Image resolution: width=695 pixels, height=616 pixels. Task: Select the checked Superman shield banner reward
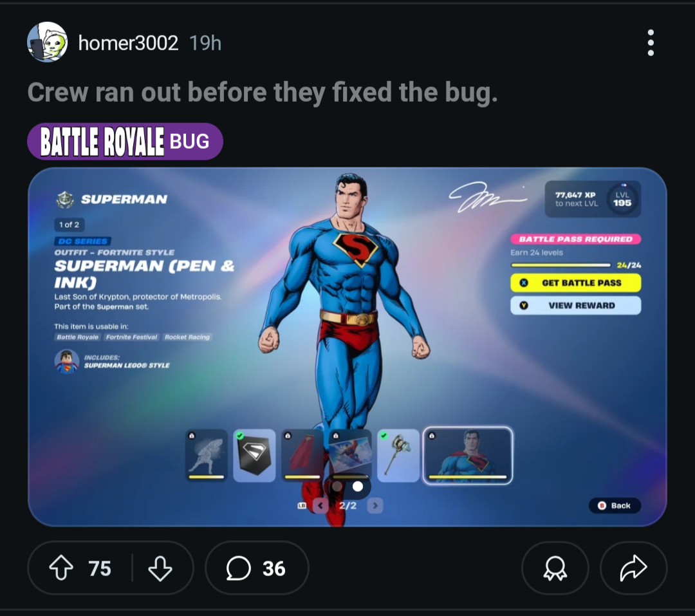coord(254,456)
